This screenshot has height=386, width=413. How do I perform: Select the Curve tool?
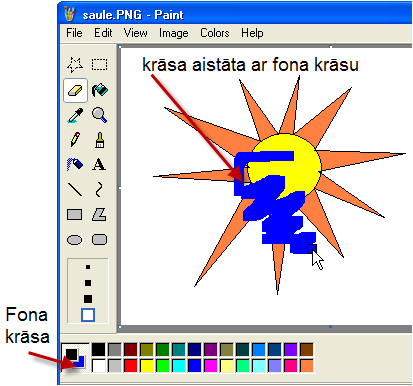pyautogui.click(x=99, y=189)
